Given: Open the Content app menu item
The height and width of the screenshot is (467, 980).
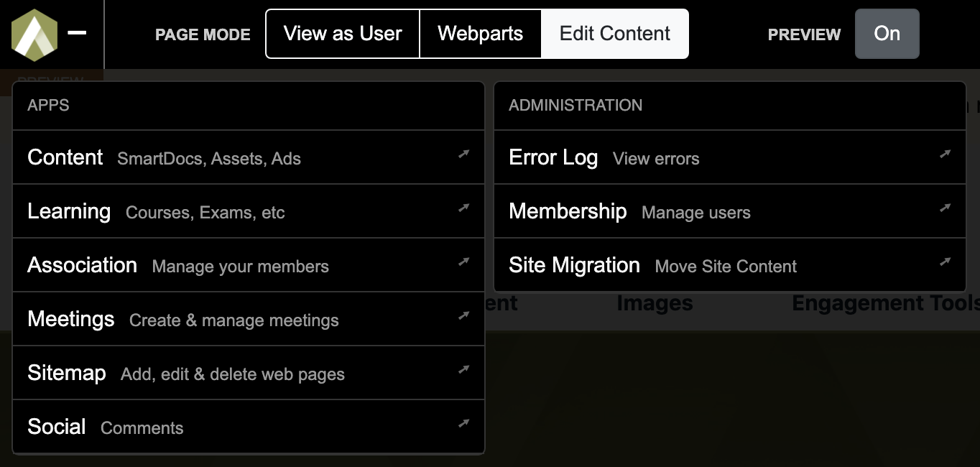Looking at the screenshot, I should (249, 157).
